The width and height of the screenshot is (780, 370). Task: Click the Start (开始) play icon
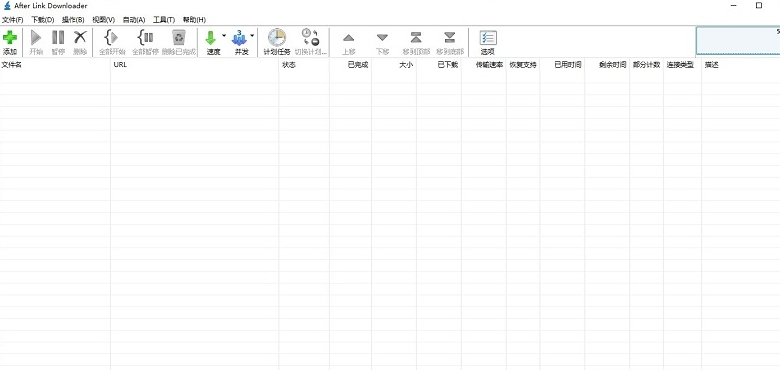(36, 38)
